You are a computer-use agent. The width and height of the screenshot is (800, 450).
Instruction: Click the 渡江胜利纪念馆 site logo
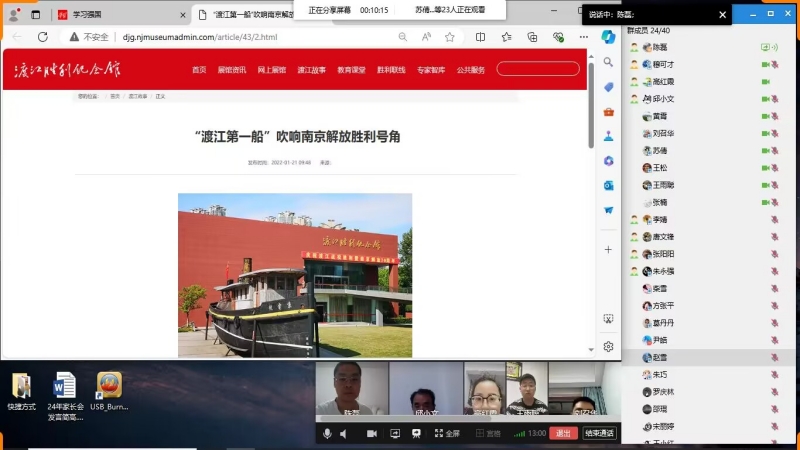coord(67,69)
